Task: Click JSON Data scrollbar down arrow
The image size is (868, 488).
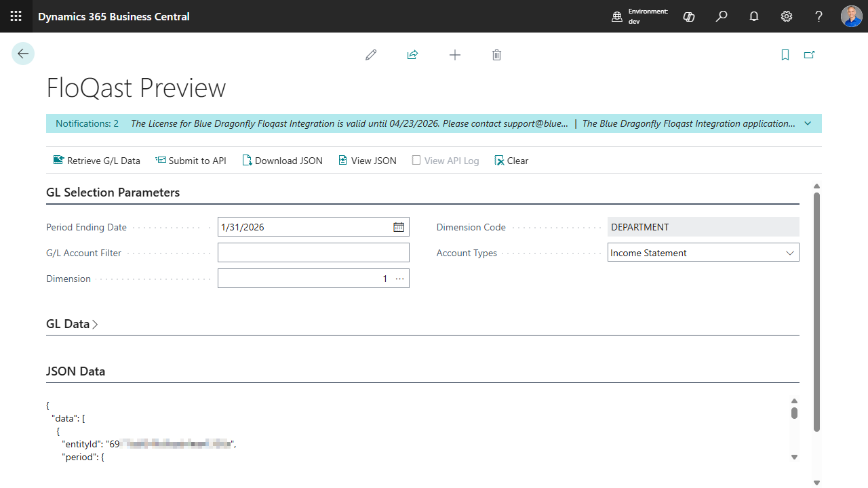Action: point(794,457)
